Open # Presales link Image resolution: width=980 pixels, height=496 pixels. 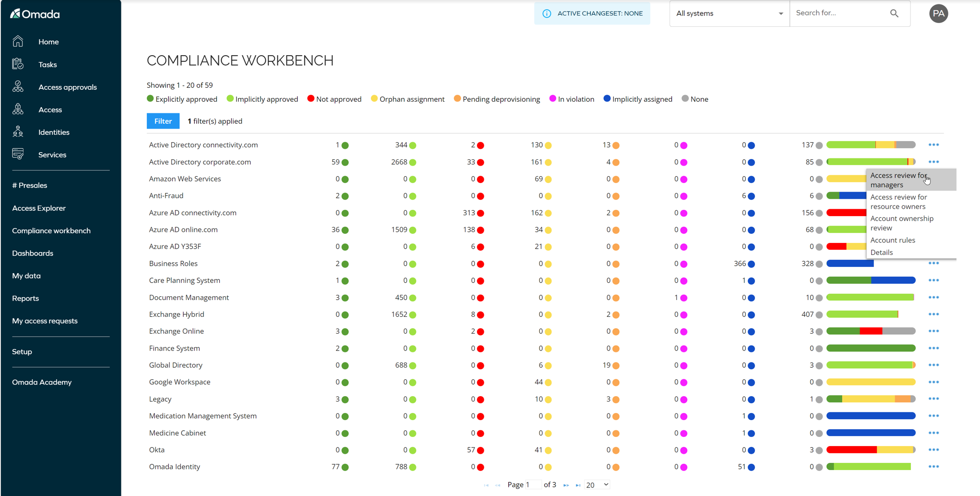click(30, 185)
